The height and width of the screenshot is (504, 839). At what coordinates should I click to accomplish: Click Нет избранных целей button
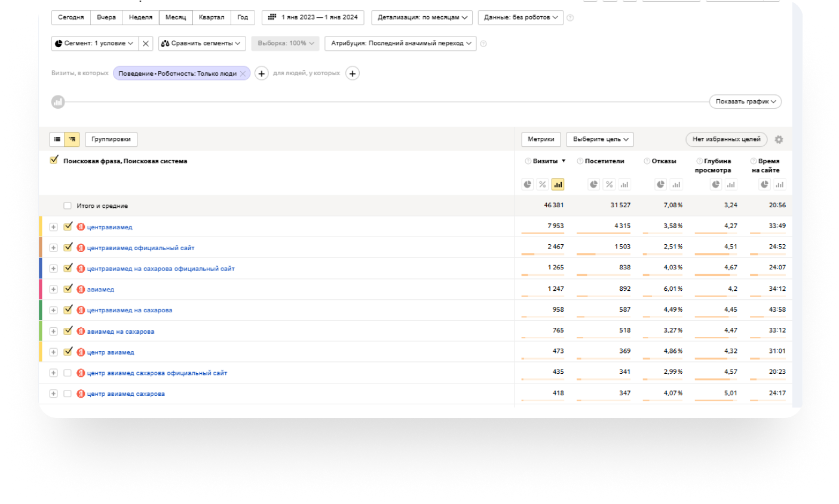pos(726,139)
